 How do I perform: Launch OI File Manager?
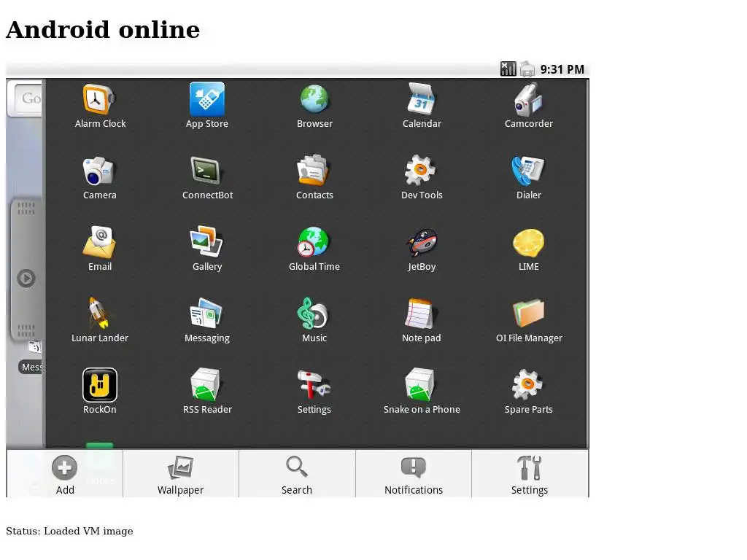(x=529, y=320)
